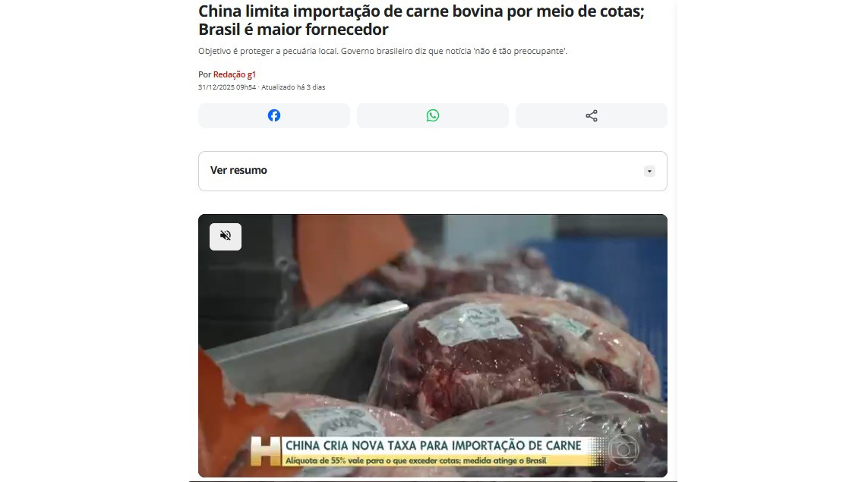Click the H program logo in video
This screenshot has height=482, width=868.
(x=266, y=451)
